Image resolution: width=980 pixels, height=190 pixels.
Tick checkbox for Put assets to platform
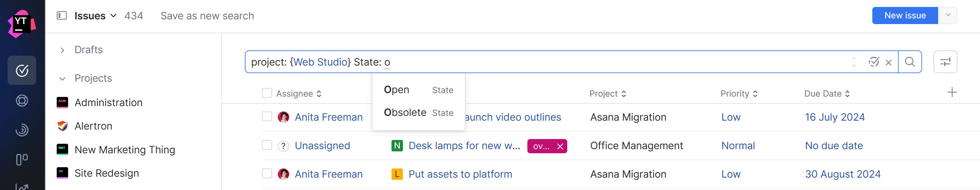click(x=267, y=174)
